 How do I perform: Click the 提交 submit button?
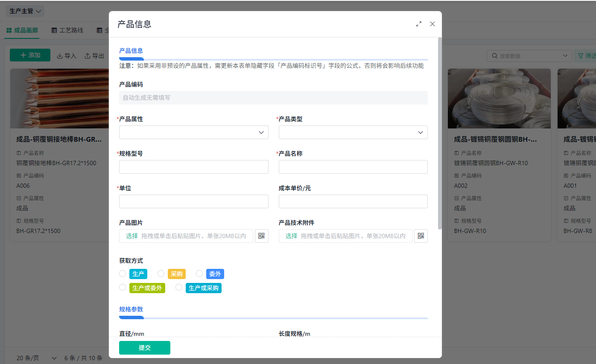144,347
